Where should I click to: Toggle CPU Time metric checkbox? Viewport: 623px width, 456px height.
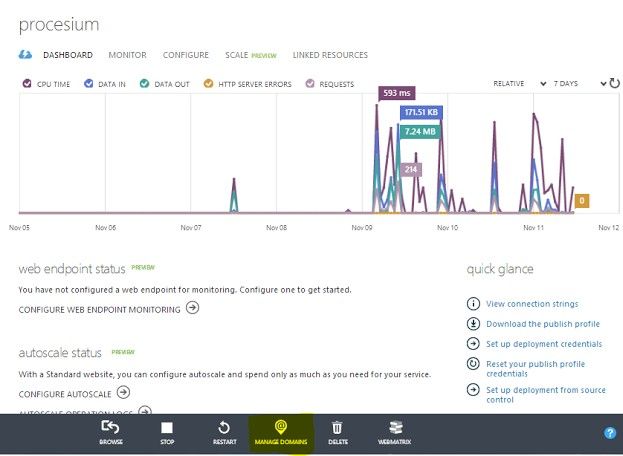point(26,84)
